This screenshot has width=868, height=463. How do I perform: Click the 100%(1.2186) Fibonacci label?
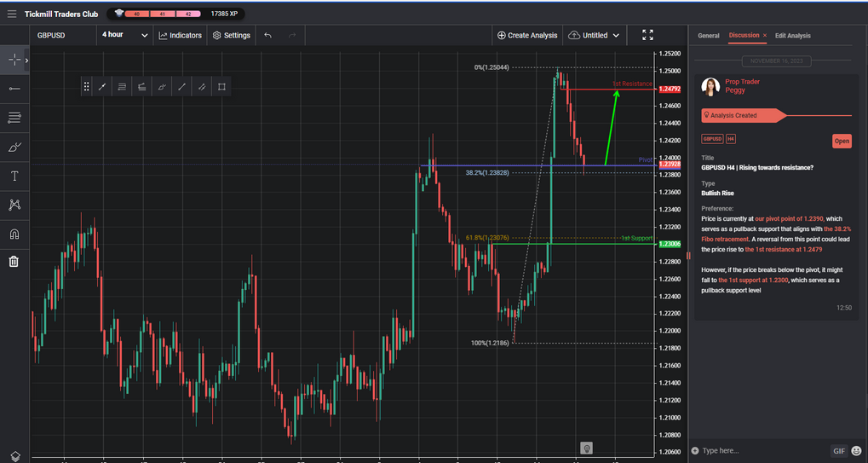click(490, 343)
